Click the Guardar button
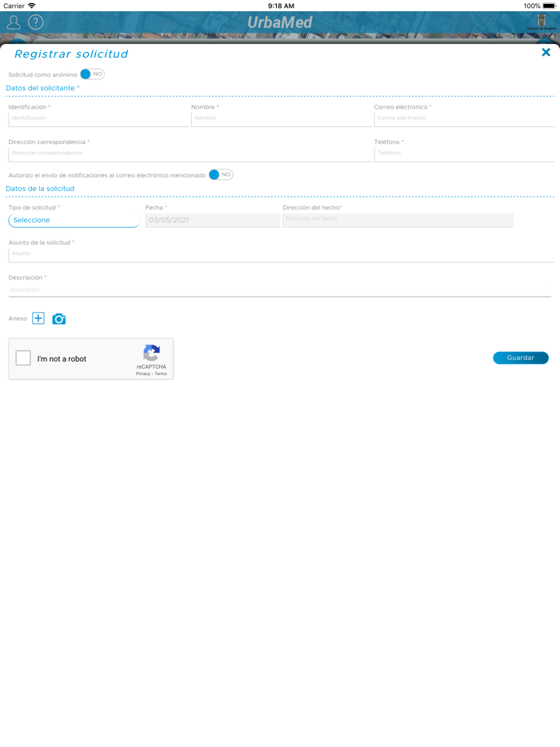Image resolution: width=560 pixels, height=747 pixels. pos(521,358)
